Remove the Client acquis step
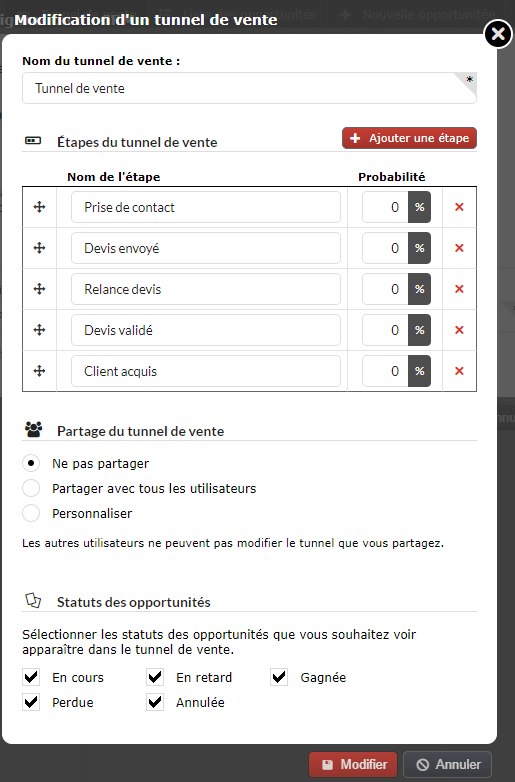 point(459,371)
